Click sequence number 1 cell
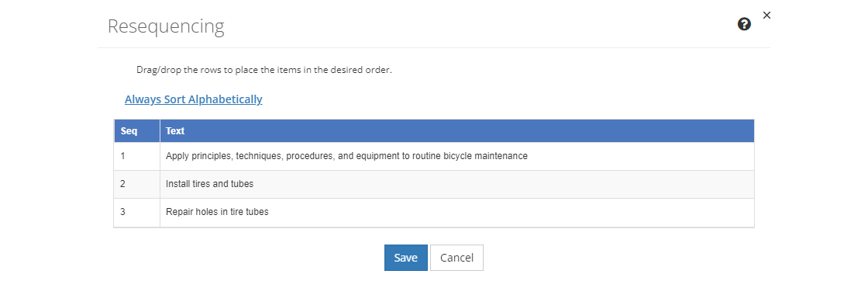 pyautogui.click(x=136, y=157)
